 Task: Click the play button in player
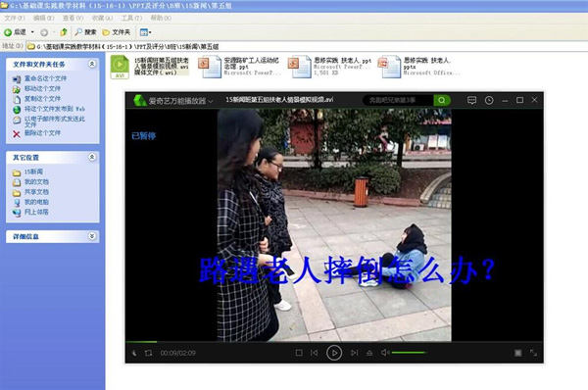[x=334, y=353]
